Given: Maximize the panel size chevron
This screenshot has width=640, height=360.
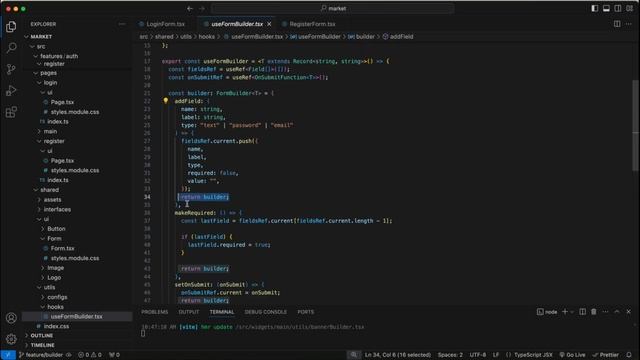Looking at the screenshot, I should tap(617, 312).
